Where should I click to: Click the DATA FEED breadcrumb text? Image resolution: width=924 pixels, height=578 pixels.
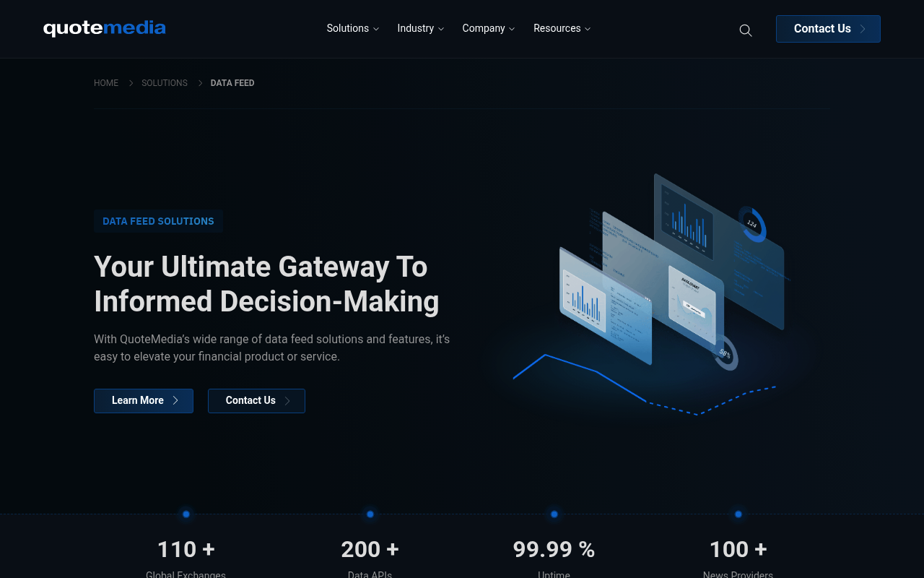[x=232, y=83]
